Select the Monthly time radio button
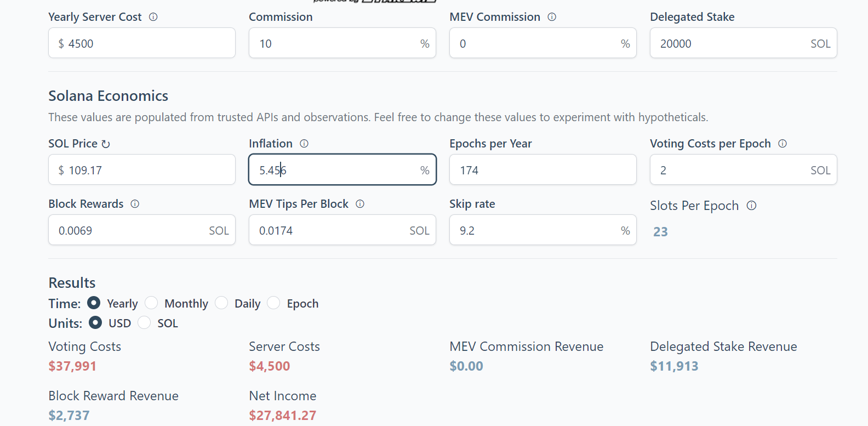This screenshot has height=426, width=868. click(151, 303)
